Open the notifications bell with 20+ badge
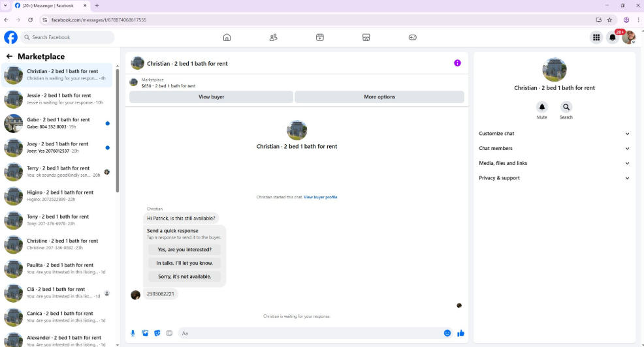 click(x=613, y=37)
